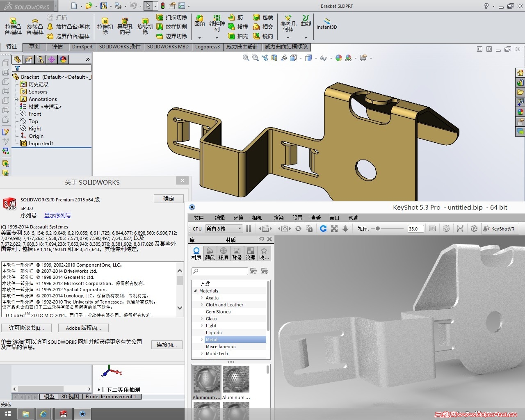Viewport: 525px width, 420px height.
Task: Click the KeyShot pause render icon
Action: tap(249, 228)
